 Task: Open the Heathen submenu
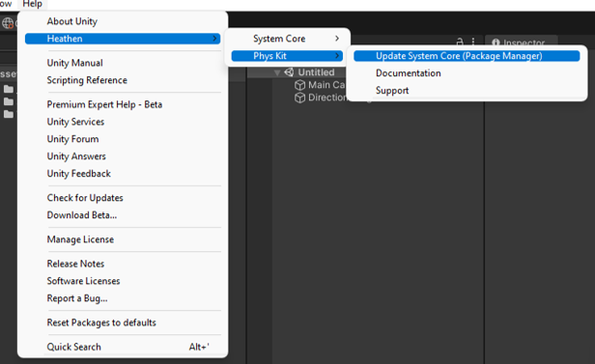pyautogui.click(x=123, y=39)
